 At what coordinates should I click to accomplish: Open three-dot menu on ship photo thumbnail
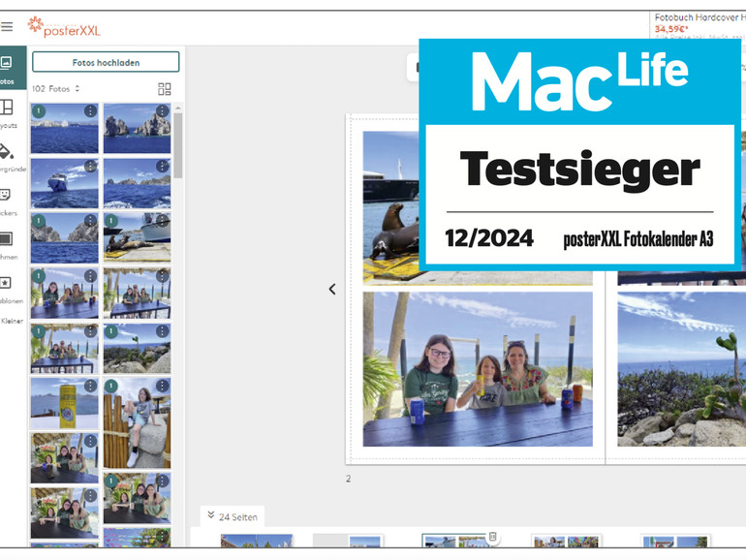click(90, 166)
